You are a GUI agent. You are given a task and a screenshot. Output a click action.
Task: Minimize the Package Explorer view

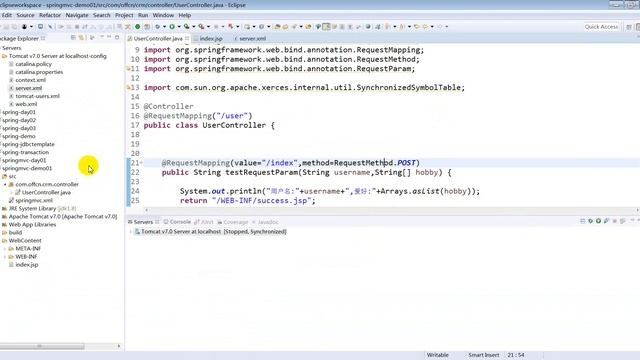tap(109, 38)
